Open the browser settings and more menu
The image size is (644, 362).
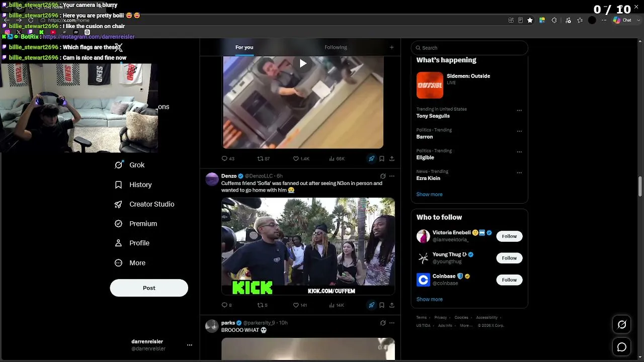click(x=604, y=20)
